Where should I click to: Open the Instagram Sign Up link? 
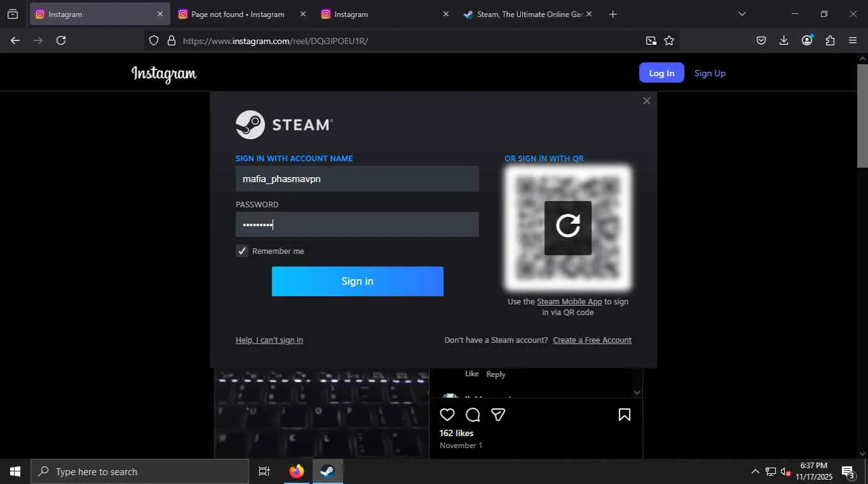[x=710, y=73]
